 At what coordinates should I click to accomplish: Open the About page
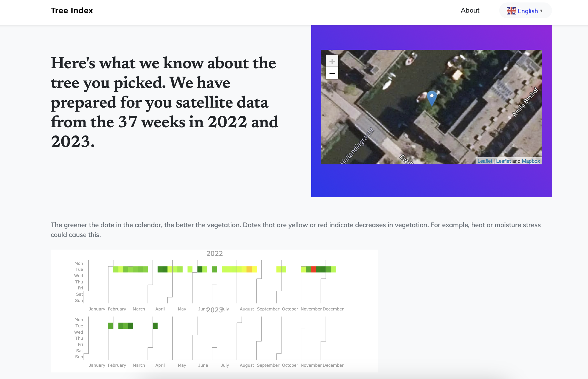470,10
